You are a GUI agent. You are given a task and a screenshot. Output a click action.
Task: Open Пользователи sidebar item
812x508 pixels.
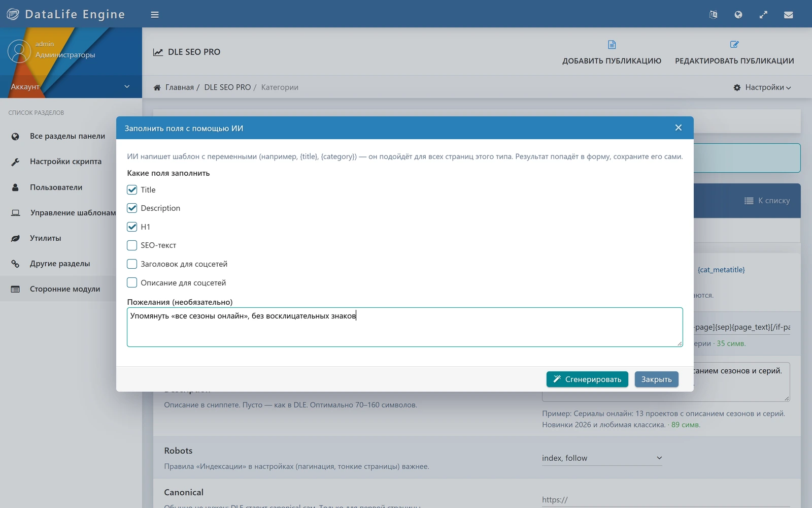(56, 187)
